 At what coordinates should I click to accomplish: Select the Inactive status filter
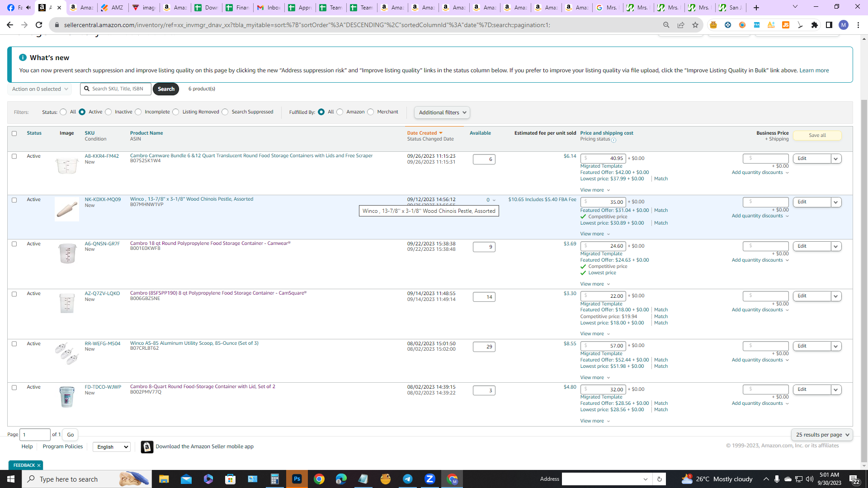(108, 112)
